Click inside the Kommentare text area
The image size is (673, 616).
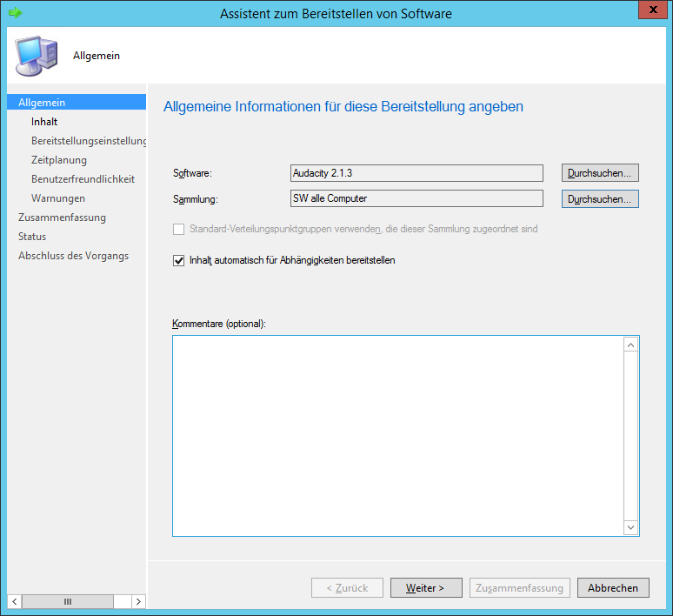pos(397,435)
